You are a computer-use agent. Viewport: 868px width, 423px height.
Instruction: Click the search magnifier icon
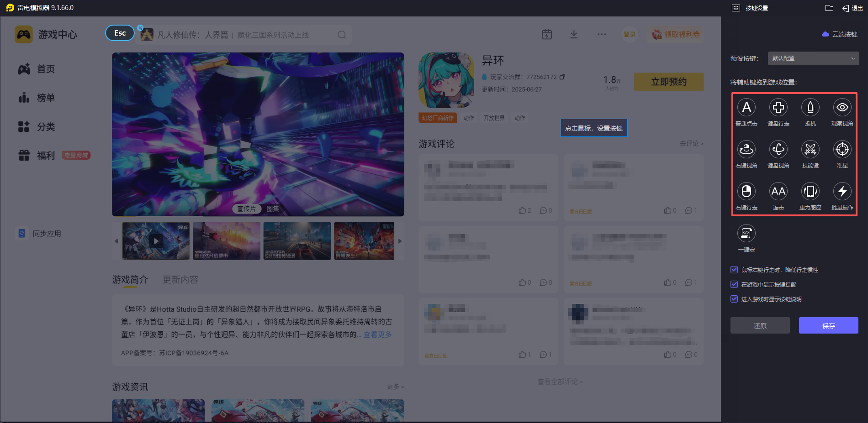click(342, 35)
